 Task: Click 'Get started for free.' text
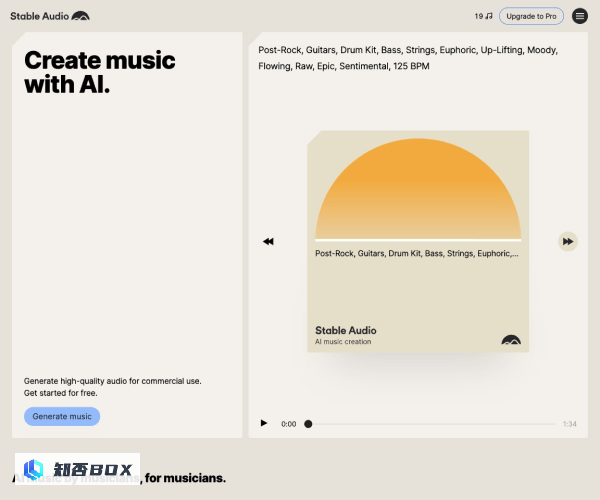point(60,393)
